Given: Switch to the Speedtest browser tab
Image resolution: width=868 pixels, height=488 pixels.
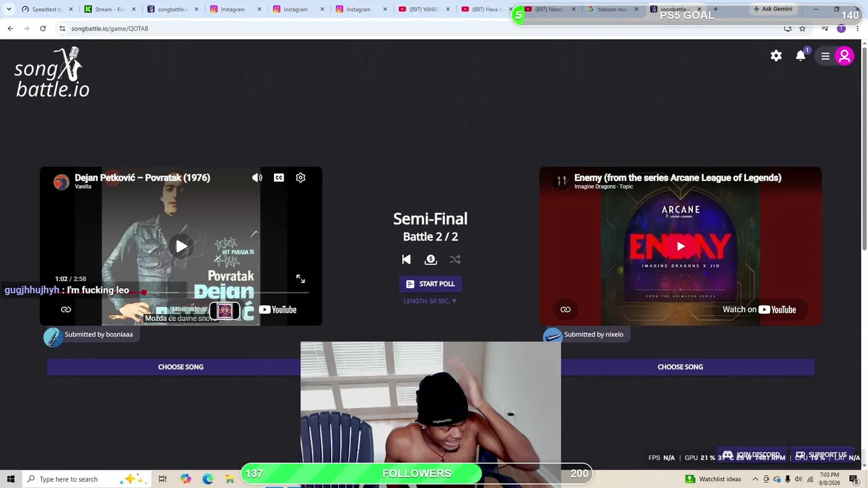Looking at the screenshot, I should tap(46, 9).
